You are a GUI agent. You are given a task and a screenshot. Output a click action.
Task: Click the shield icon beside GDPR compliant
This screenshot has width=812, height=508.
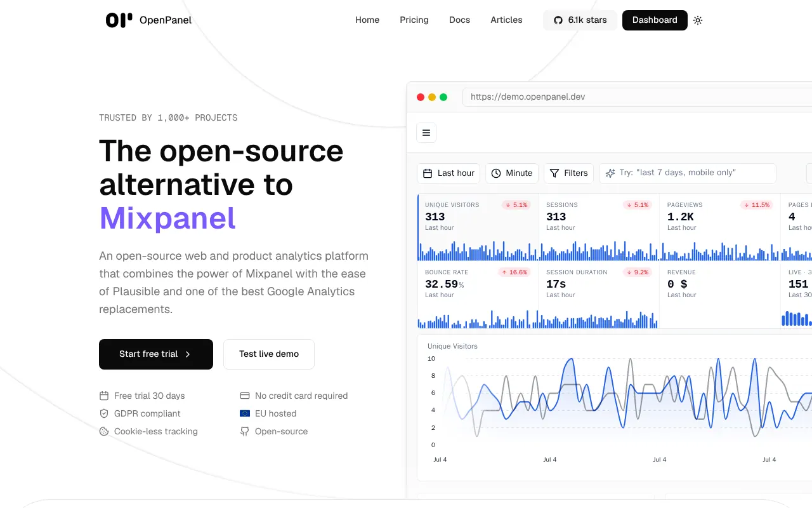click(104, 413)
